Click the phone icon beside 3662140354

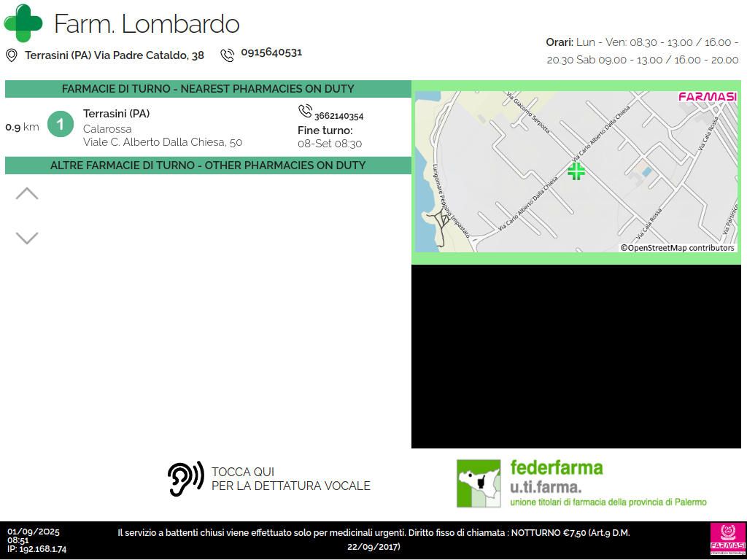[x=305, y=111]
